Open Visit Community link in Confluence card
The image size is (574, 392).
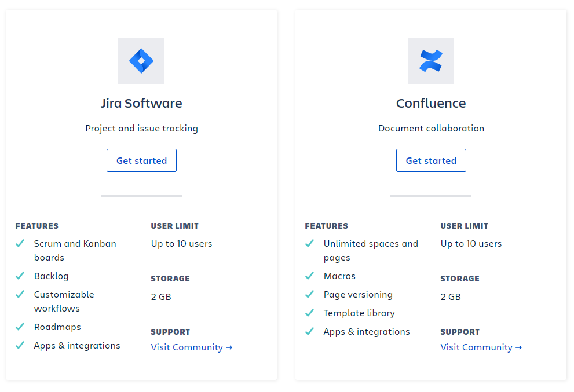[481, 347]
